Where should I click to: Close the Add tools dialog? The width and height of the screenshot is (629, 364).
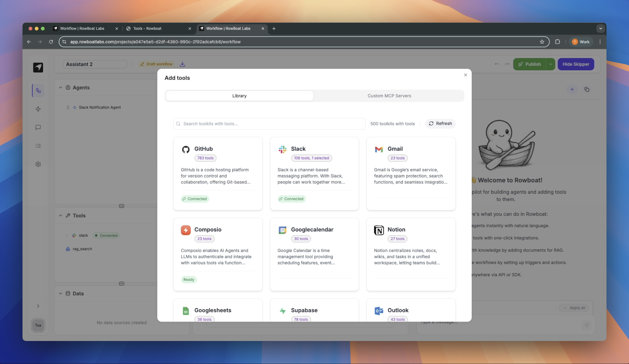pyautogui.click(x=465, y=75)
